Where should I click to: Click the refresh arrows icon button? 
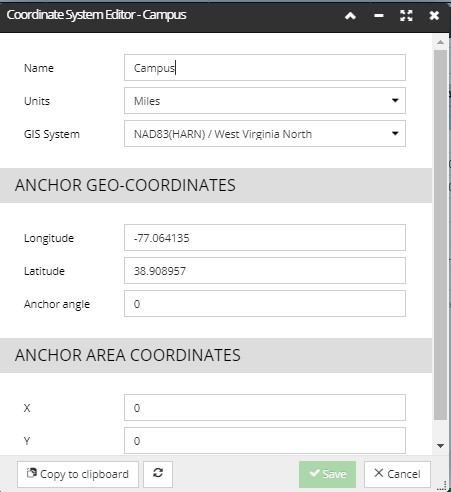(158, 474)
